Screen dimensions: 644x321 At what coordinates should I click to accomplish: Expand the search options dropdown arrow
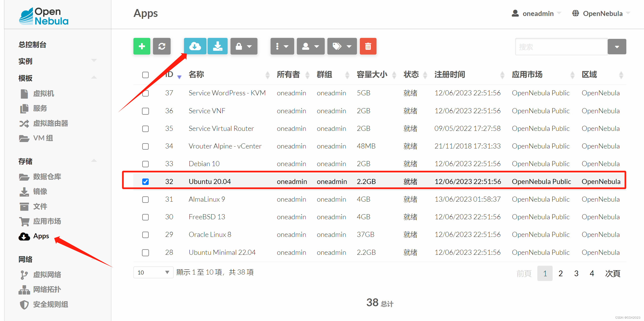click(617, 47)
